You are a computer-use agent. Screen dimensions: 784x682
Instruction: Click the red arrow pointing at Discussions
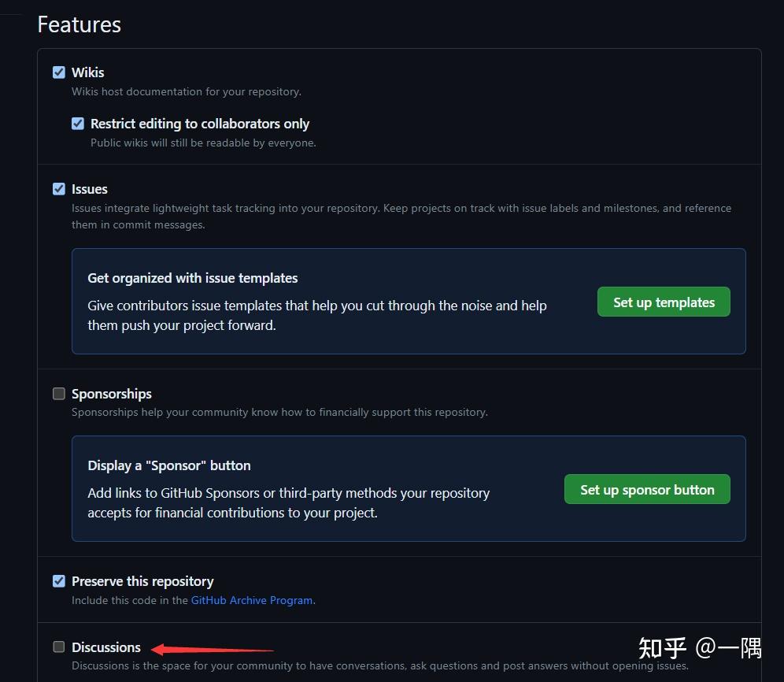pyautogui.click(x=211, y=650)
